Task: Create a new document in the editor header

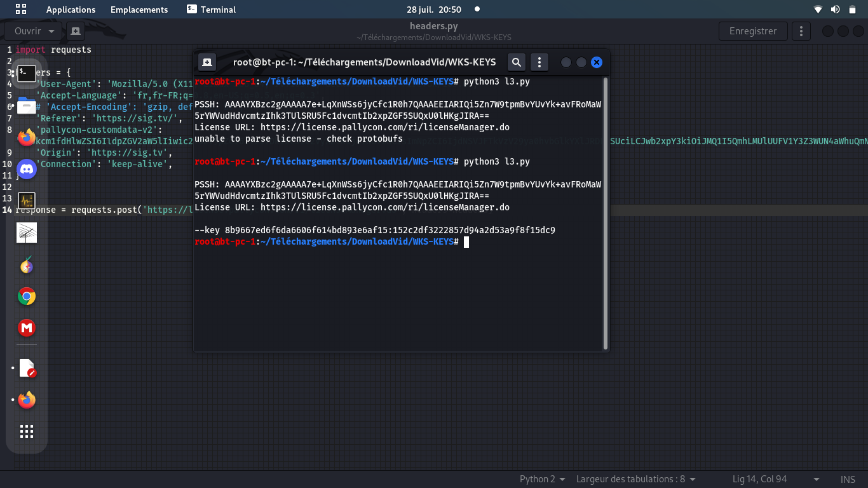Action: (75, 30)
